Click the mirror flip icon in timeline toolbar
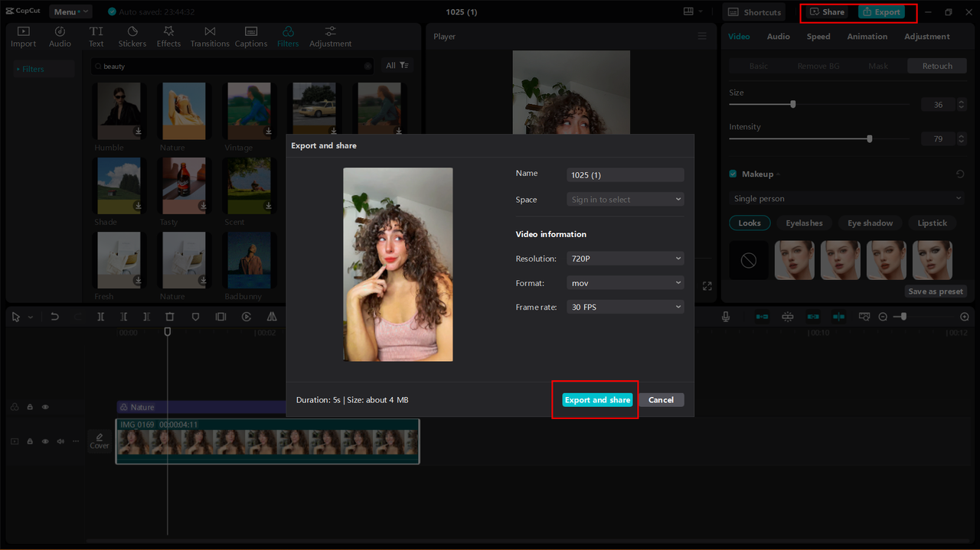Viewport: 980px width, 550px height. point(272,317)
